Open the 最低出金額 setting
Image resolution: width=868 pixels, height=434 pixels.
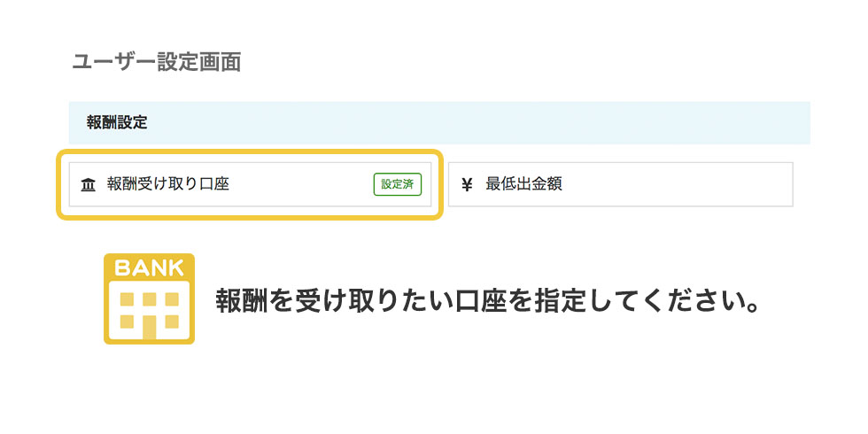(621, 184)
